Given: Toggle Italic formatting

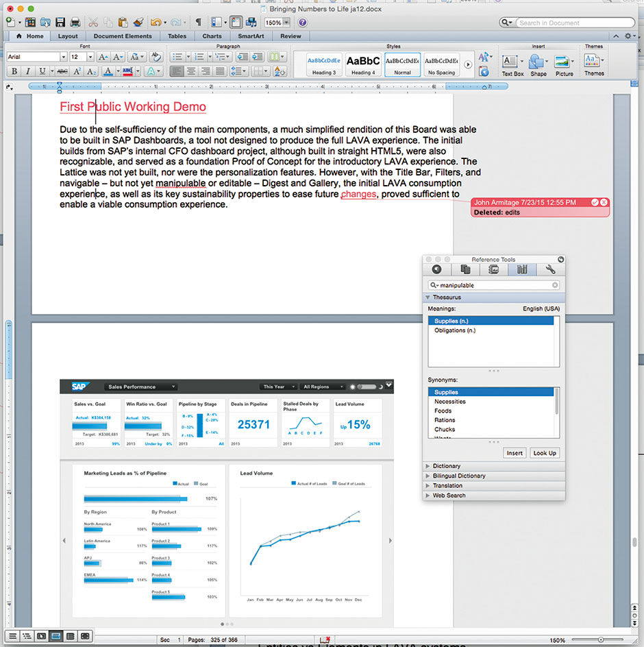Looking at the screenshot, I should pyautogui.click(x=27, y=71).
